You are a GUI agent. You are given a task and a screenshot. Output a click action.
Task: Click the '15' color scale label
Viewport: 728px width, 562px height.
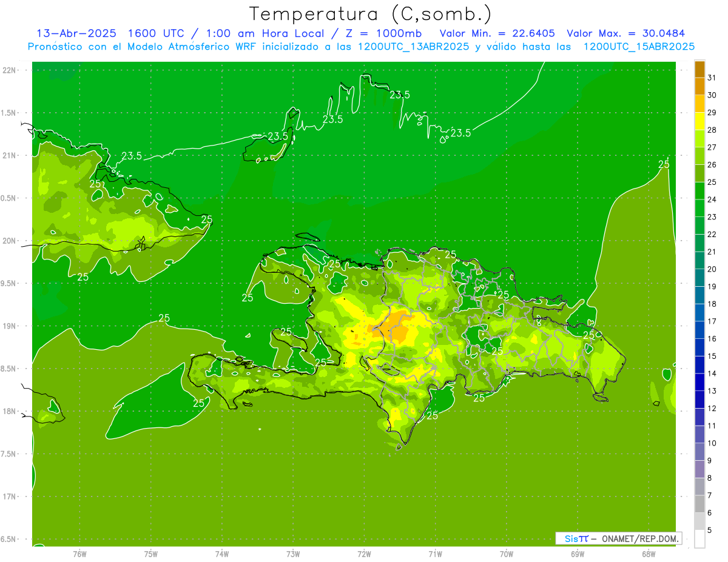(712, 356)
